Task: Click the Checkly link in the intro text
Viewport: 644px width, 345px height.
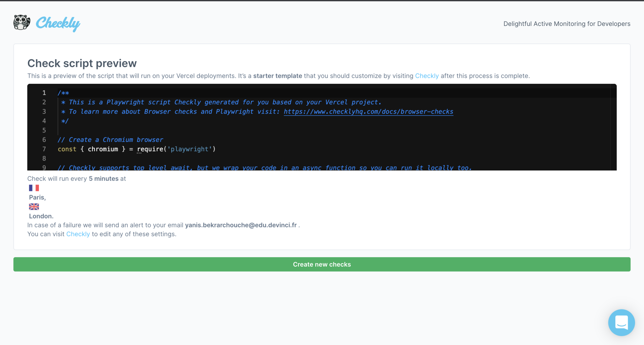Action: click(x=427, y=76)
